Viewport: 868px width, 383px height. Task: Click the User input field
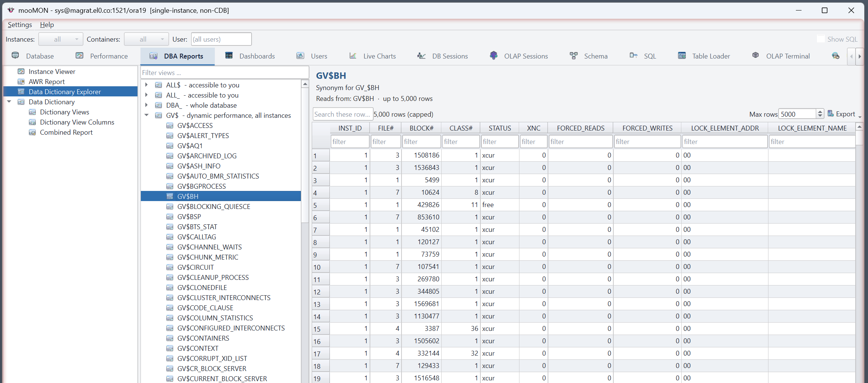pyautogui.click(x=221, y=39)
